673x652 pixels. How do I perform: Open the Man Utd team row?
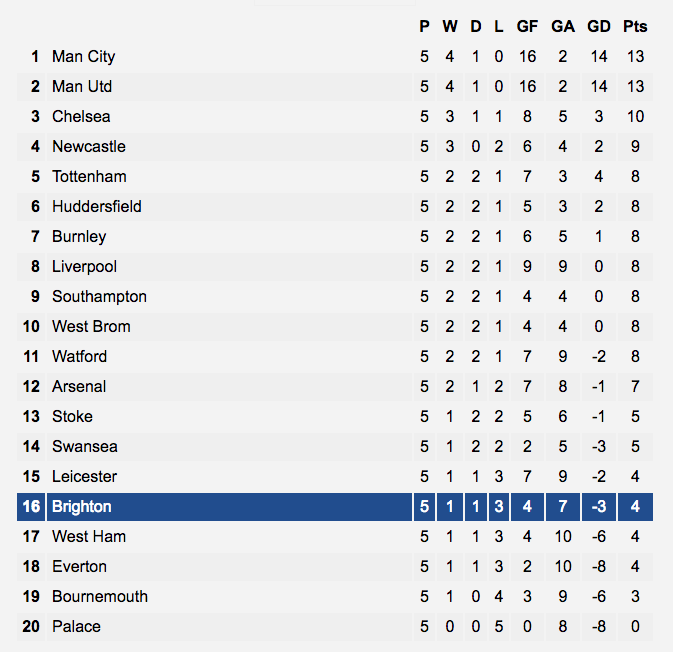pyautogui.click(x=335, y=86)
